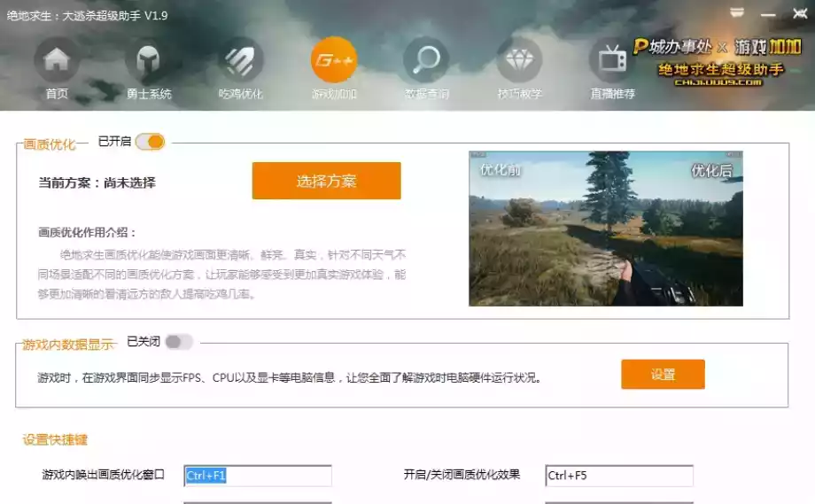The width and height of the screenshot is (815, 504).
Task: Open the before/after comparison preview image
Action: (x=606, y=229)
